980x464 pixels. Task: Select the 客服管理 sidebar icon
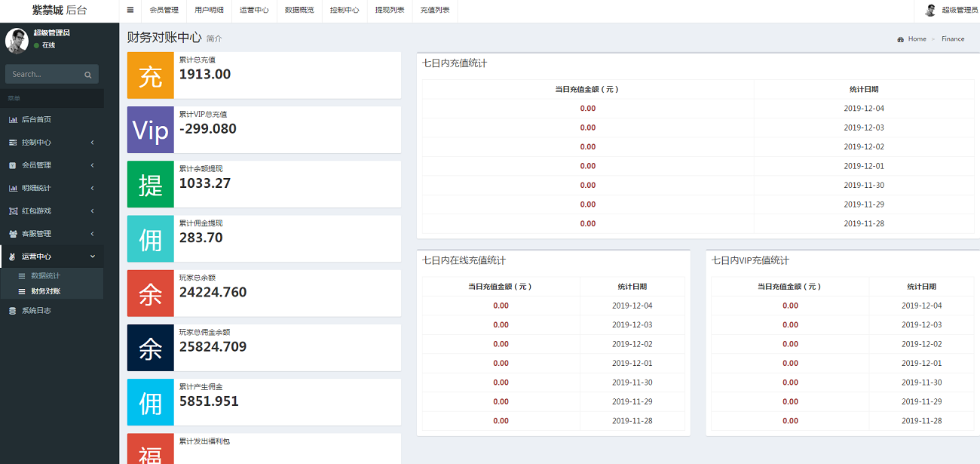click(14, 233)
